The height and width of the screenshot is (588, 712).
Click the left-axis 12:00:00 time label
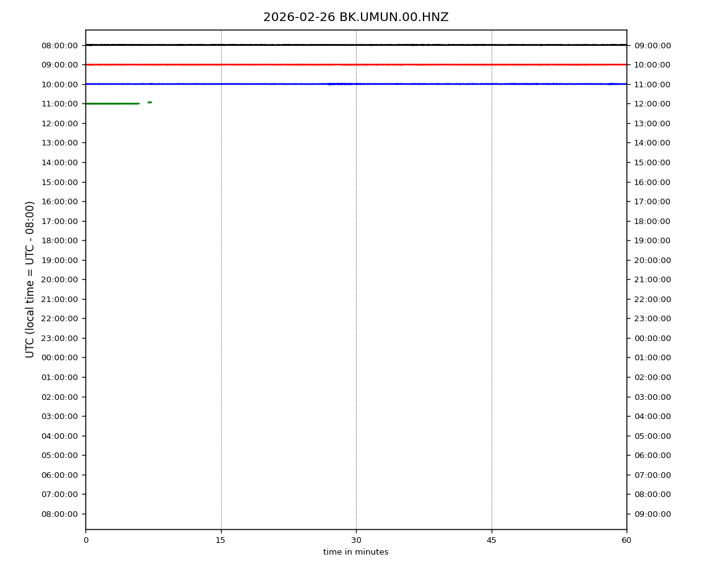tap(59, 123)
